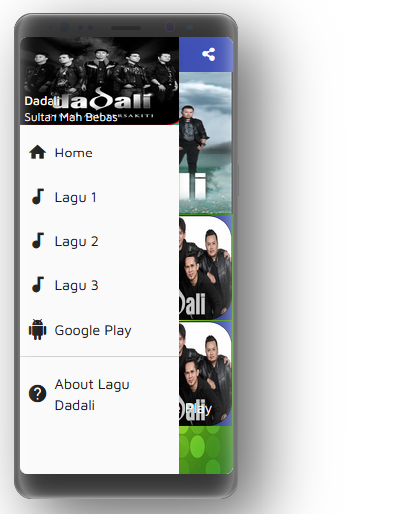The width and height of the screenshot is (420, 514).
Task: Select Lagu 1 from the drawer
Action: [99, 197]
